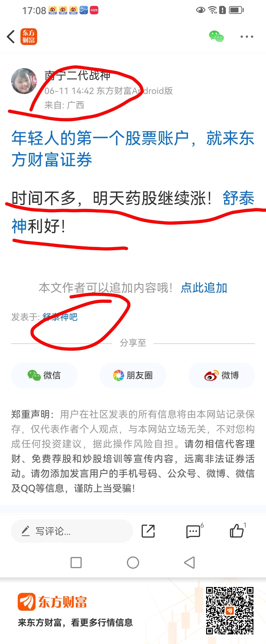Screen dimensions: 266x644
Task: Tap the back arrow at top left
Action: tap(11, 37)
